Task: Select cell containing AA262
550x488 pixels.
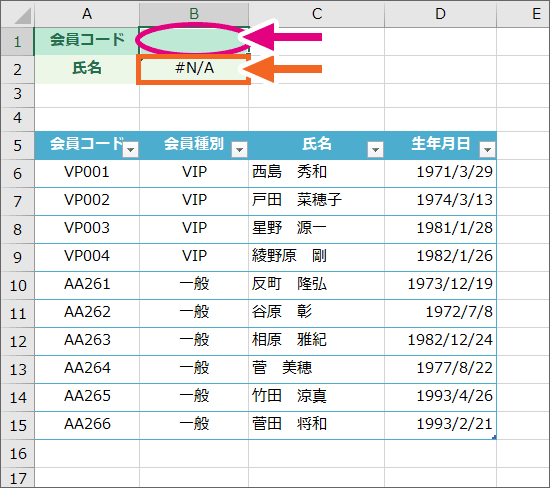Action: [87, 313]
